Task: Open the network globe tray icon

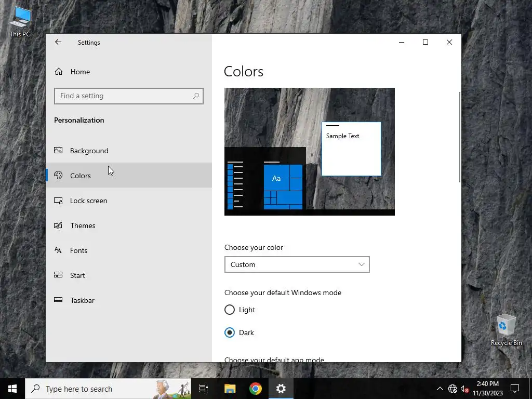Action: [453, 389]
